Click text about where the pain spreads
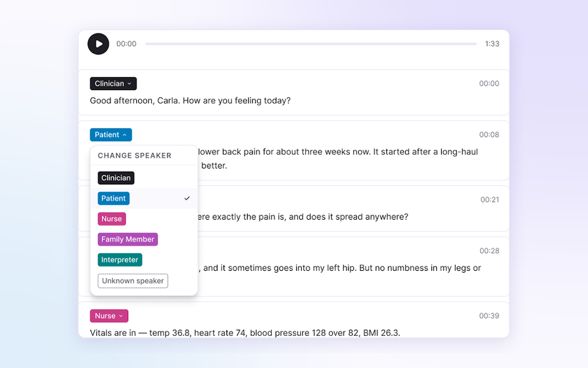 [x=303, y=217]
